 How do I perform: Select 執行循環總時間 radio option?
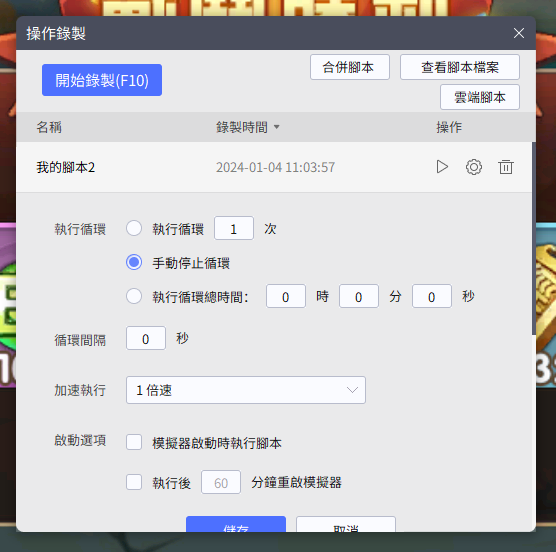(x=134, y=296)
